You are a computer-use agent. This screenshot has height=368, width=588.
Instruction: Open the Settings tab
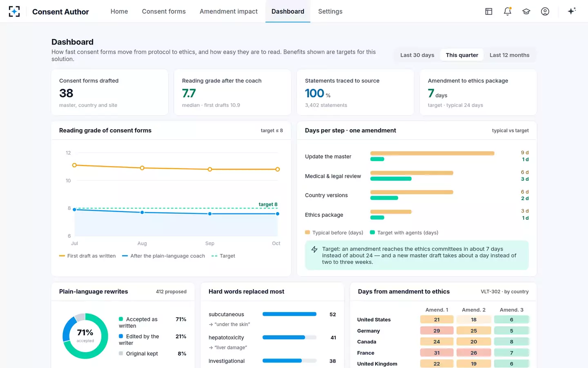pyautogui.click(x=330, y=11)
